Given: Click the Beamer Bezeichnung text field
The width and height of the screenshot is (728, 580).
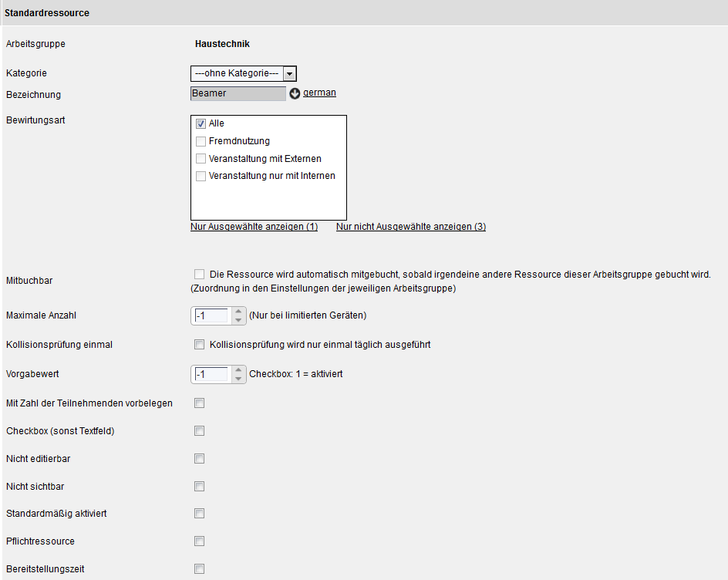Looking at the screenshot, I should click(238, 93).
